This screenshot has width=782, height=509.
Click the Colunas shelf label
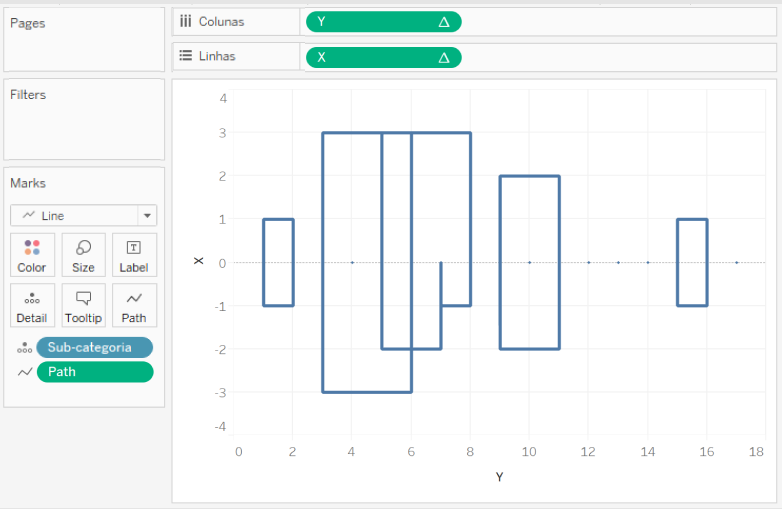pyautogui.click(x=221, y=22)
